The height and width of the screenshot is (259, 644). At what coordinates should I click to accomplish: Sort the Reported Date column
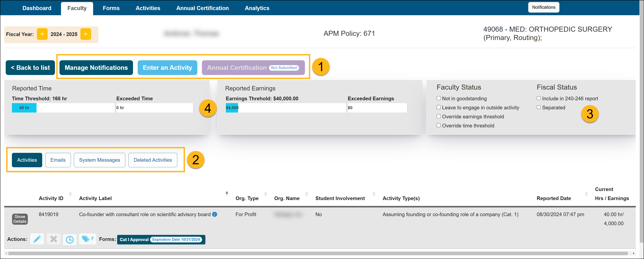click(586, 194)
